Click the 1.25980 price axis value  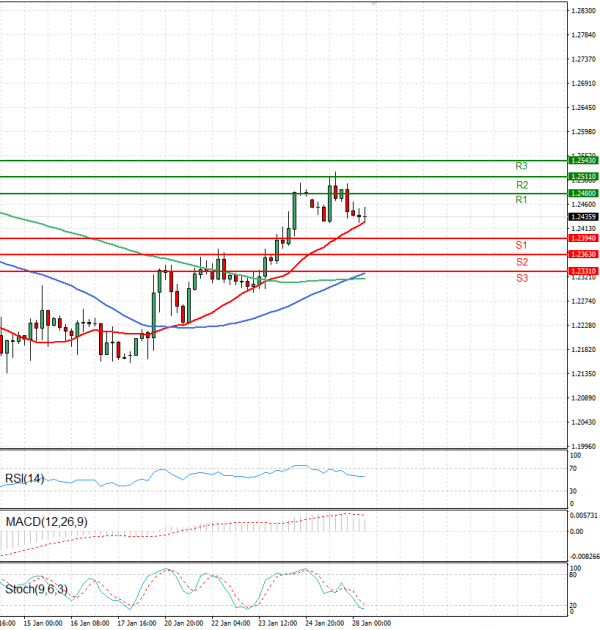pyautogui.click(x=583, y=132)
